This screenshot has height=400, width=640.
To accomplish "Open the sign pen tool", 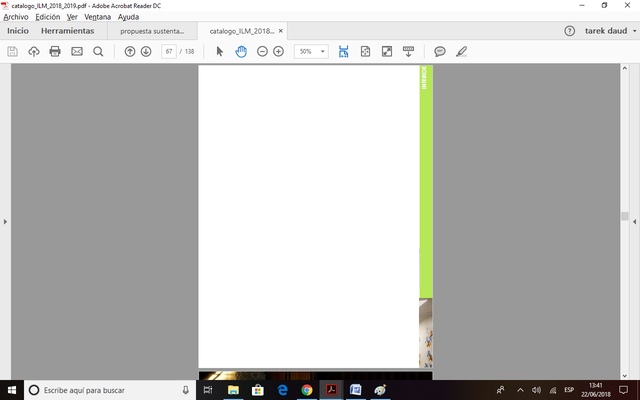I will coord(461,51).
